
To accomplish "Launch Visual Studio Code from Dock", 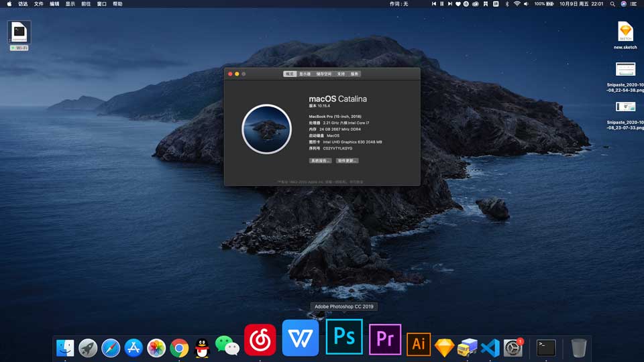I will (x=490, y=348).
